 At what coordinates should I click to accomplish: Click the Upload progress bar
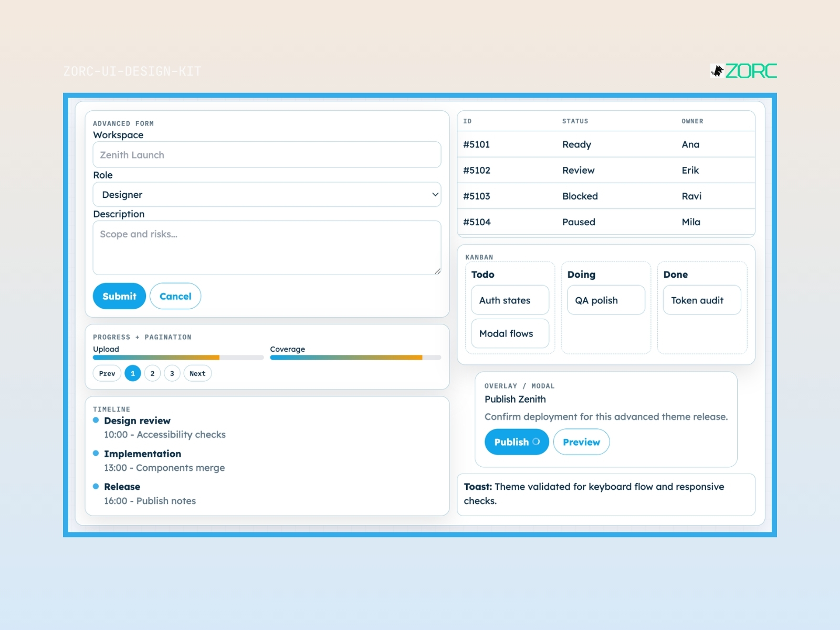(x=178, y=358)
